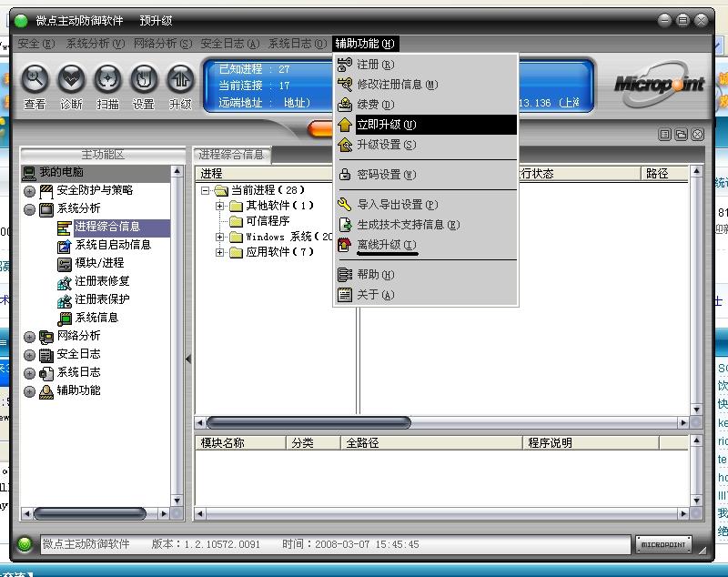Expand the 网络分析 tree node
728x577 pixels.
29,337
